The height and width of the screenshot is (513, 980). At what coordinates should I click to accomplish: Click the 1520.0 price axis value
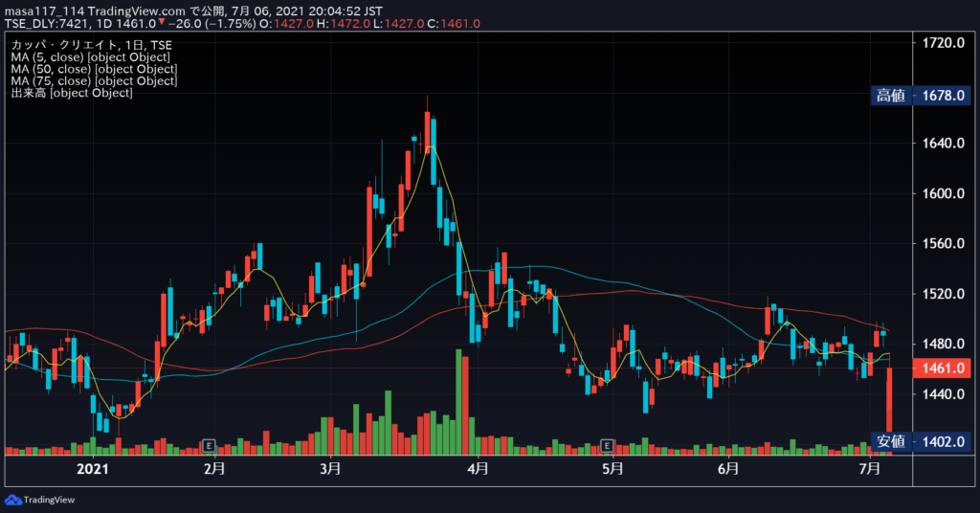pyautogui.click(x=943, y=294)
